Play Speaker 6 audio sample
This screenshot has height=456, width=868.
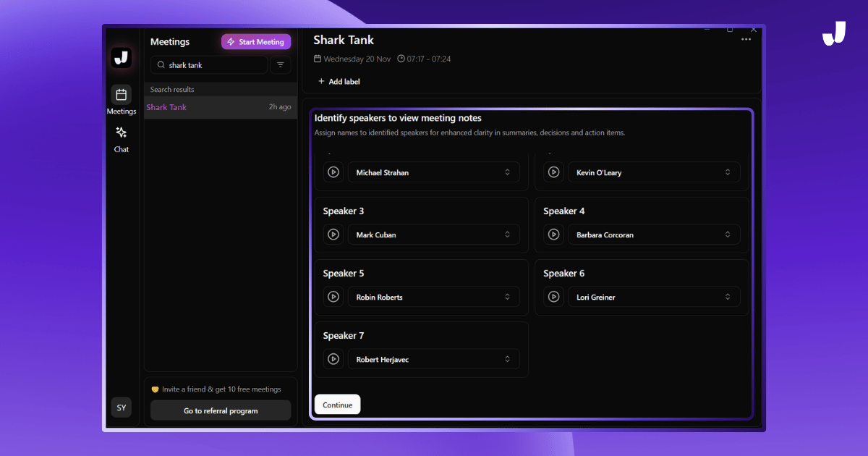[x=553, y=297]
